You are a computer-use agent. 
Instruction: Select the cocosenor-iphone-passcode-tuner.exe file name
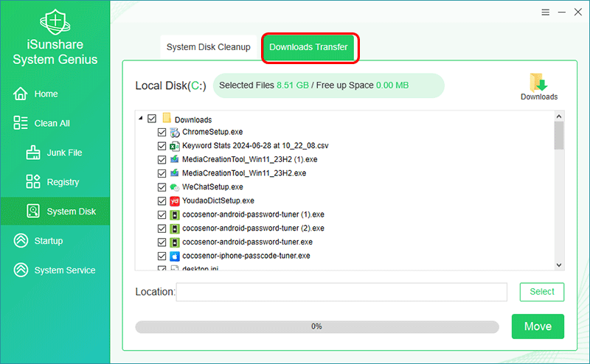click(x=246, y=256)
